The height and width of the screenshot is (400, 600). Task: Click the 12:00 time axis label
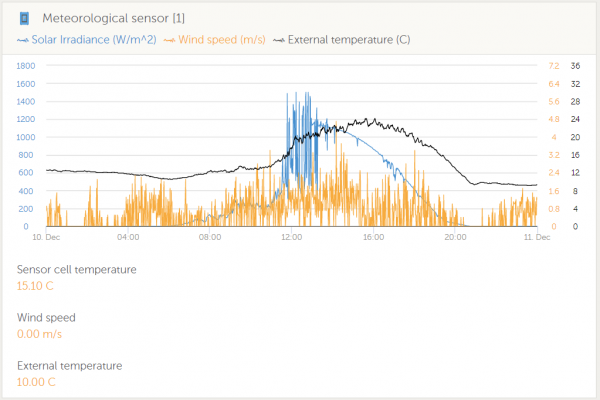pyautogui.click(x=291, y=237)
